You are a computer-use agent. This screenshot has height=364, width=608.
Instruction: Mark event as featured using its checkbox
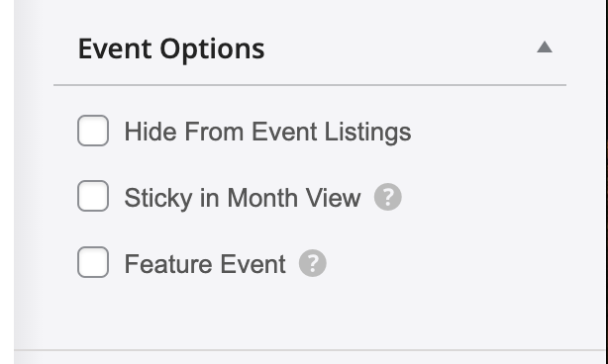coord(93,262)
